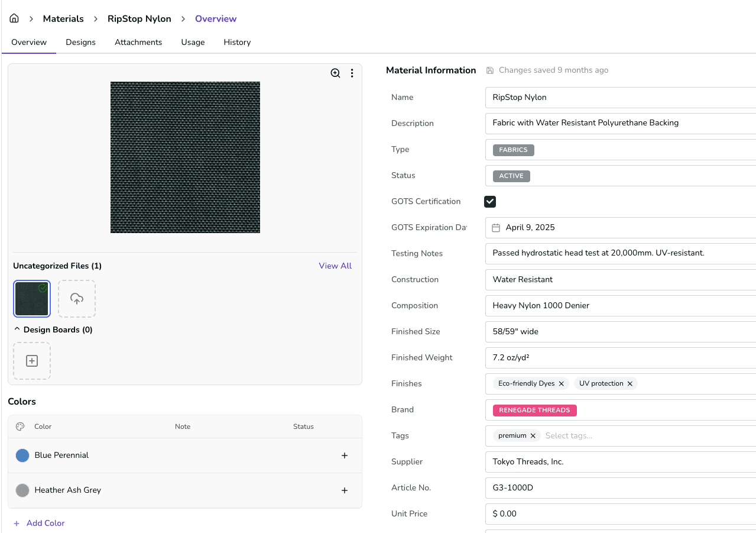
Task: Click the Heather Ash Grey color swatch
Action: click(x=22, y=490)
